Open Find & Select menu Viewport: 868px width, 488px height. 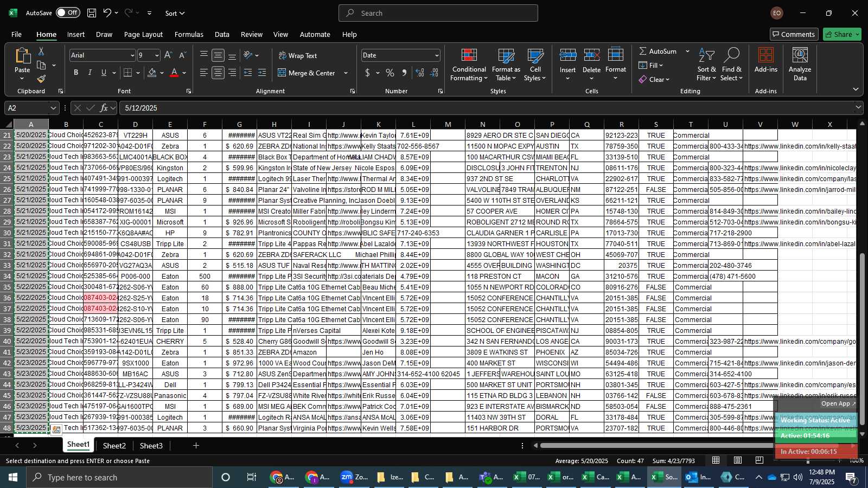coord(731,65)
